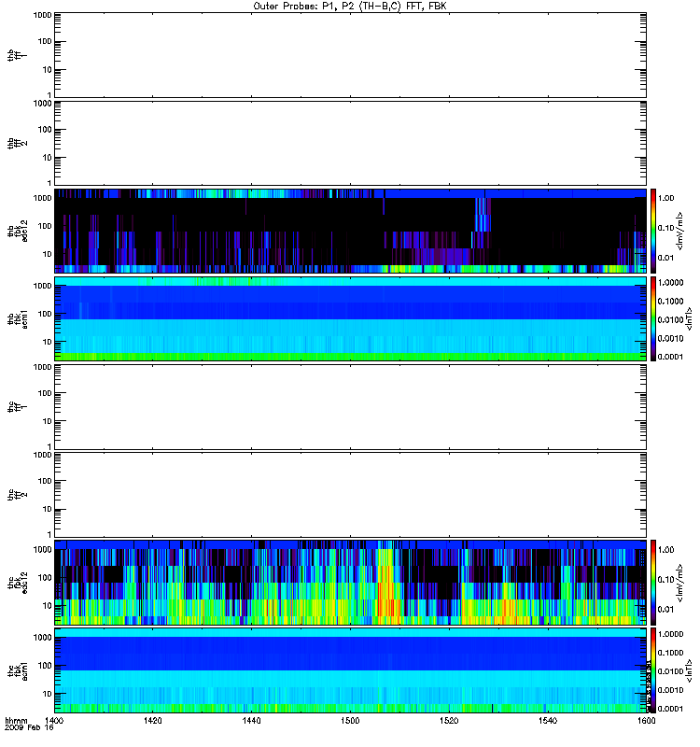Select the thc fbk scm1 spectrogram panel

[x=351, y=670]
